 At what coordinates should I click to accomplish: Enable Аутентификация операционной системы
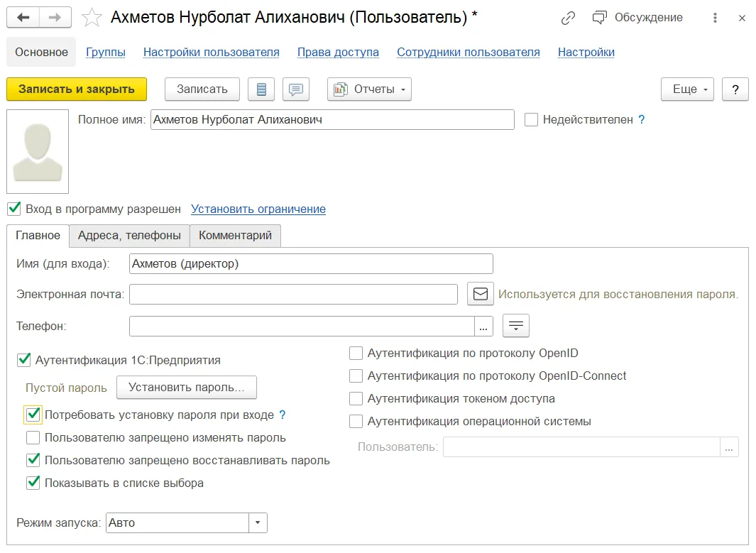(356, 422)
